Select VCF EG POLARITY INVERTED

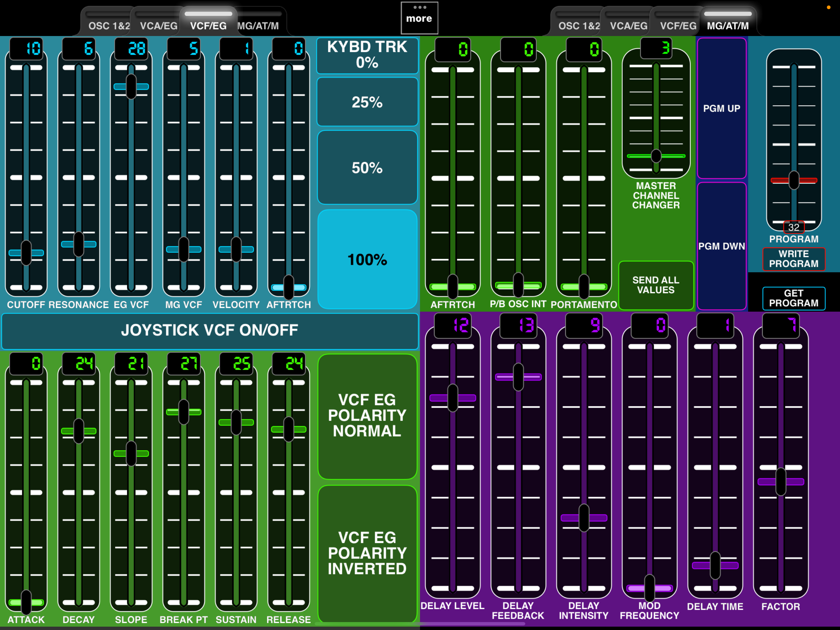pos(367,554)
